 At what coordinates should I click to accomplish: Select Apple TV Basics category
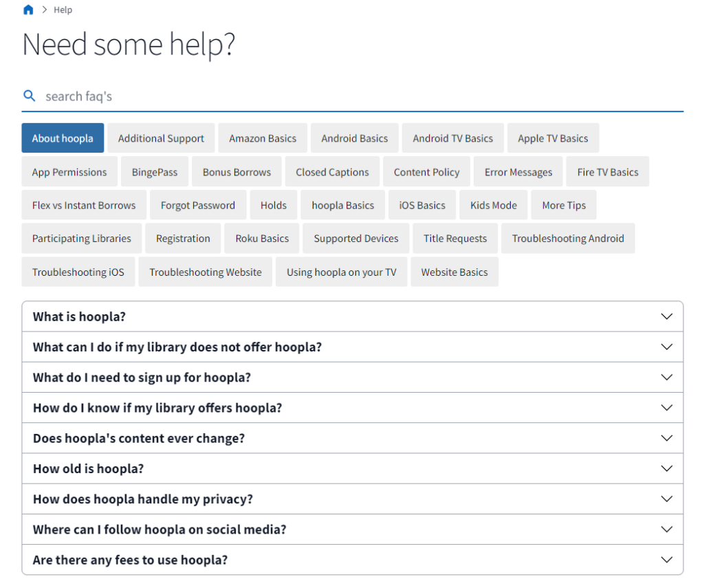click(553, 138)
